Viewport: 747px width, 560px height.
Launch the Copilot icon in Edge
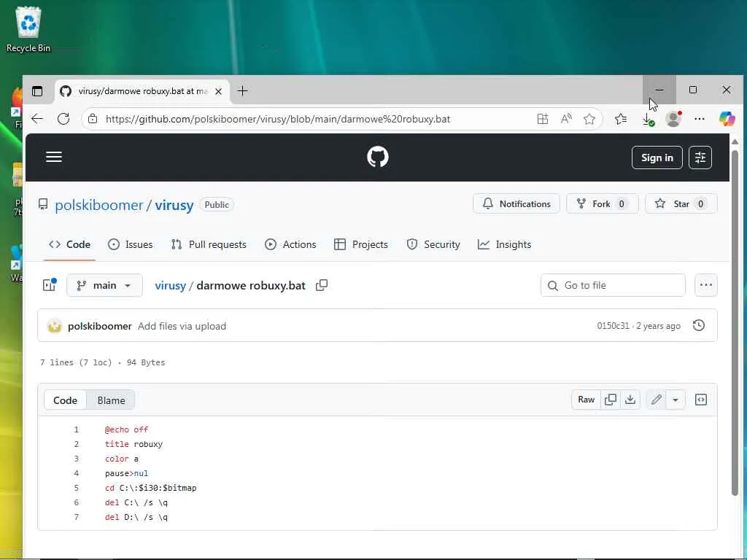click(x=727, y=119)
